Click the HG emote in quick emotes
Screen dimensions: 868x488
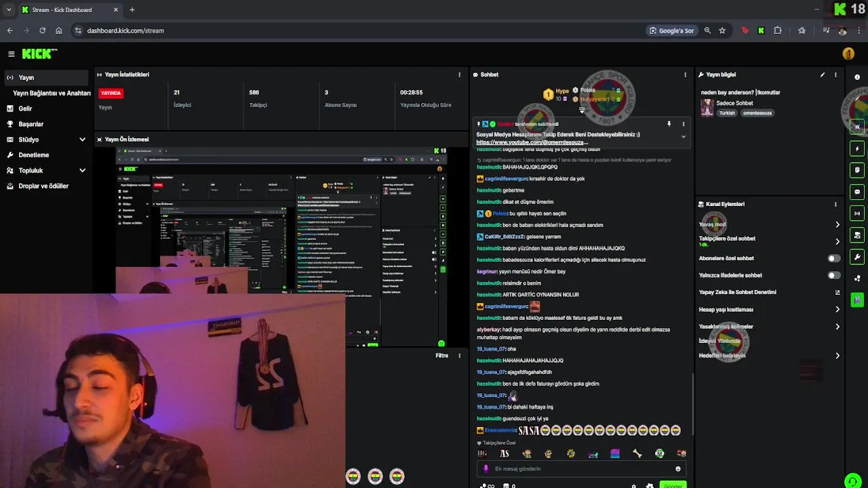pyautogui.click(x=482, y=453)
